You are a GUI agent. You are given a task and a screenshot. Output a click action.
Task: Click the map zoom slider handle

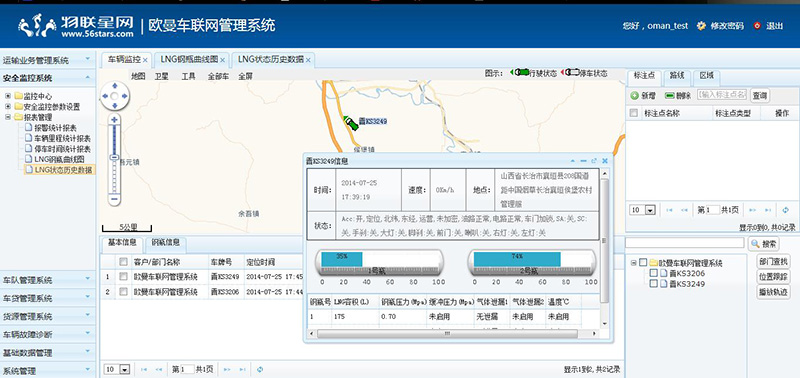[114, 157]
